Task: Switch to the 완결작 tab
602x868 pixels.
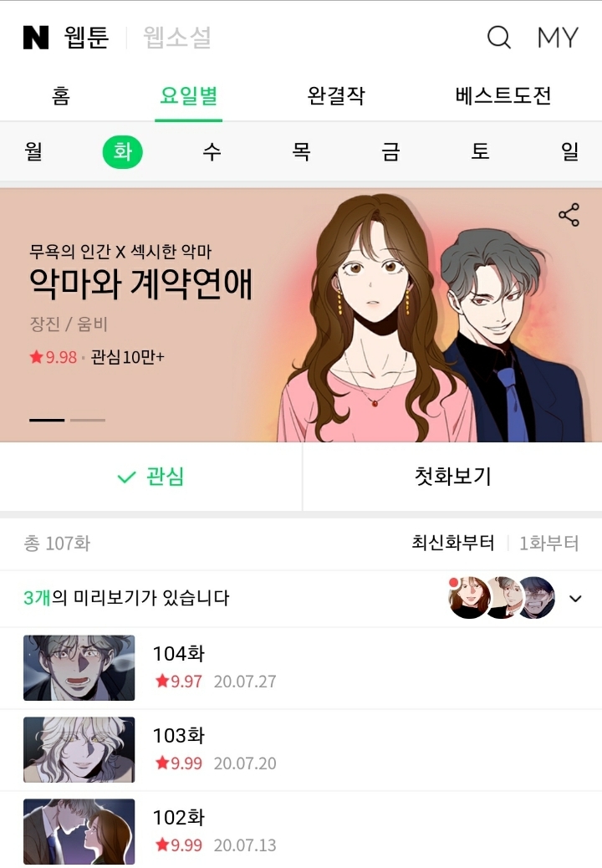Action: click(336, 95)
